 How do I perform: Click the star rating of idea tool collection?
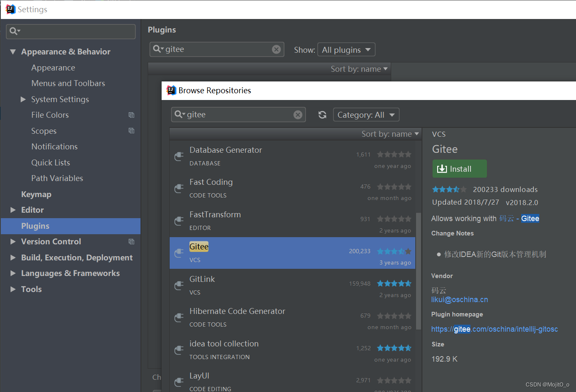pyautogui.click(x=394, y=348)
